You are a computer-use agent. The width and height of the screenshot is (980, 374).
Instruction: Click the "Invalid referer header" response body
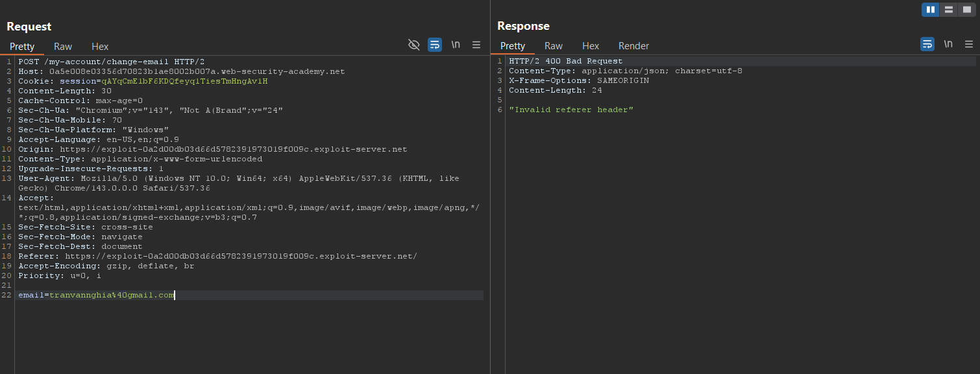tap(571, 110)
